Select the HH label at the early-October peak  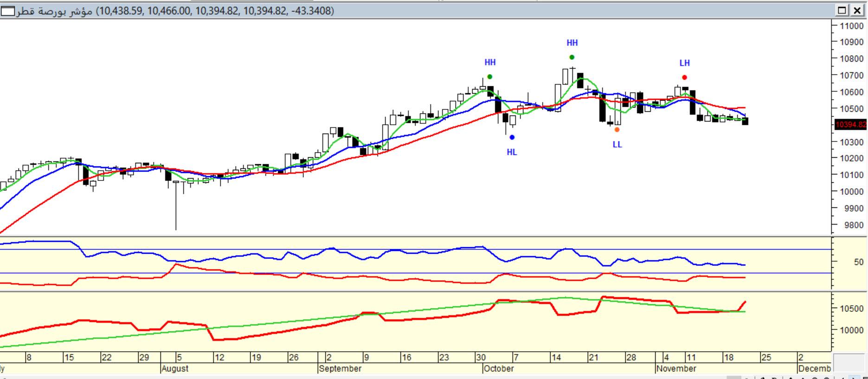pyautogui.click(x=490, y=62)
